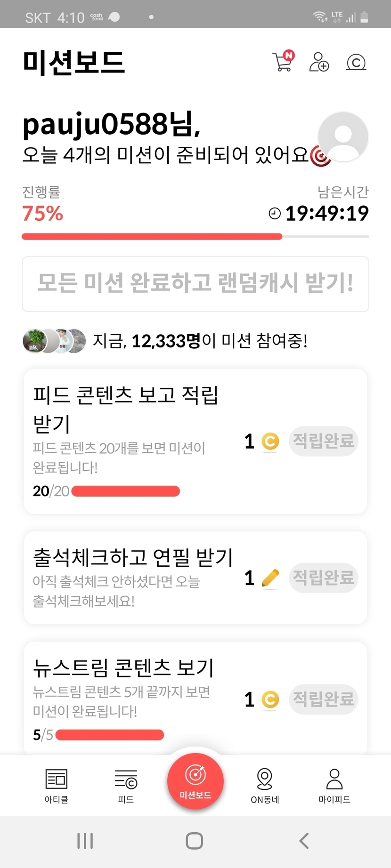Tap 적립완료 for newstream mission
This screenshot has height=868, width=391.
click(x=323, y=699)
